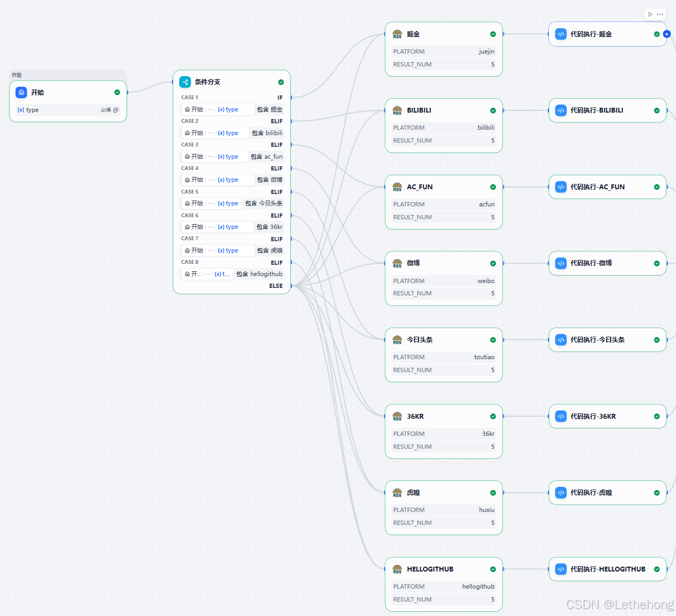This screenshot has height=616, width=676.
Task: Click RESULT_NUM row in HELLOGITHUB node
Action: [444, 599]
